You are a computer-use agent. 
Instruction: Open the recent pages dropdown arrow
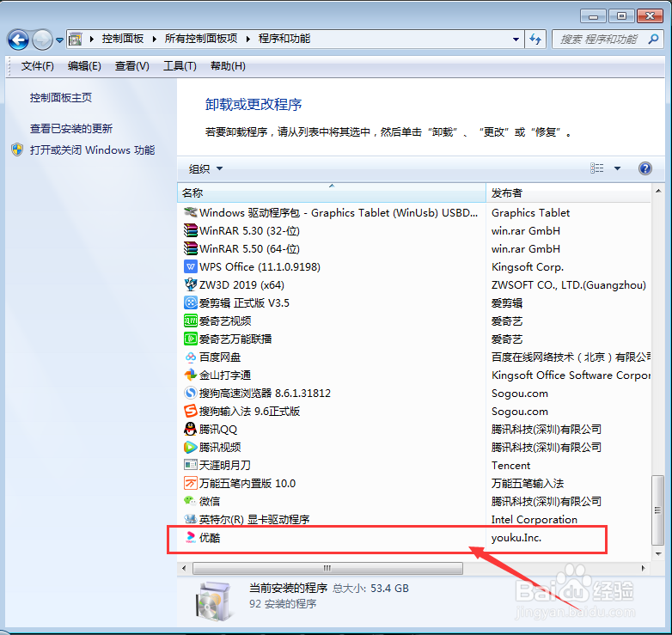point(59,40)
